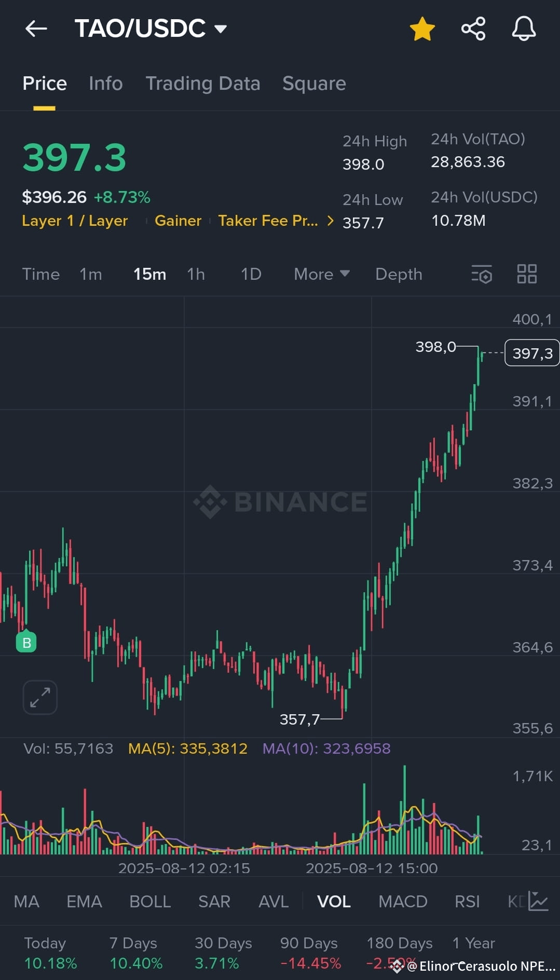The width and height of the screenshot is (560, 980).
Task: Tap the +8.73% change text
Action: [122, 197]
